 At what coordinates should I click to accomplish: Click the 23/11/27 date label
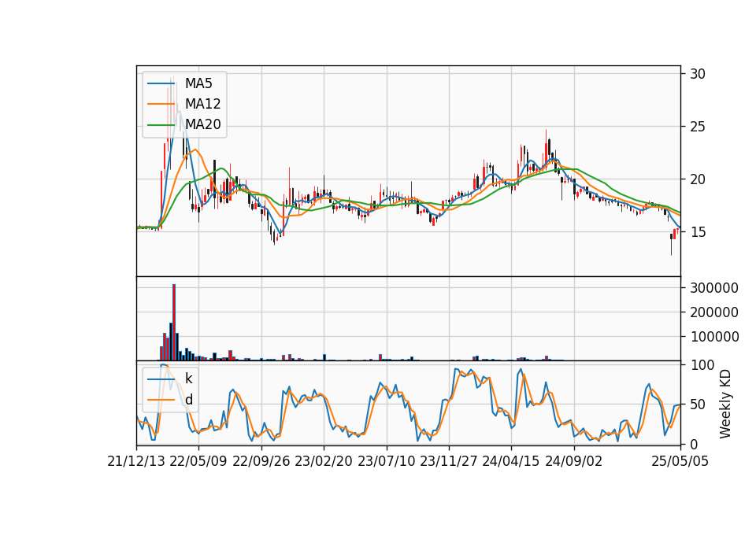point(449,462)
